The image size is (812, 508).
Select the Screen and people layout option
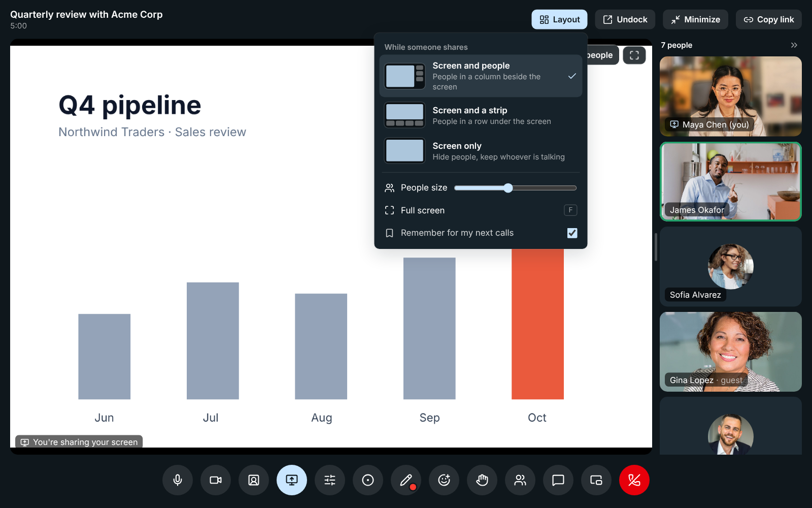coord(481,76)
